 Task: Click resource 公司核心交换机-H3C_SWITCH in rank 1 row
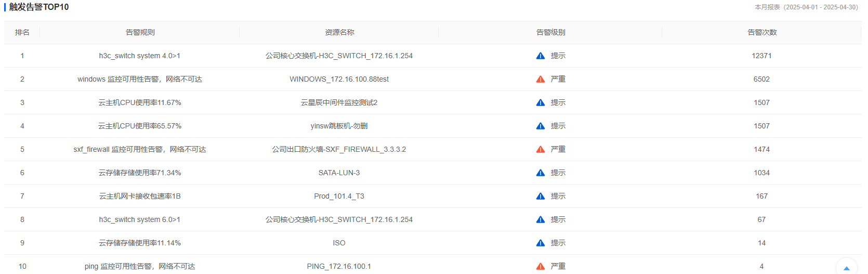(339, 56)
